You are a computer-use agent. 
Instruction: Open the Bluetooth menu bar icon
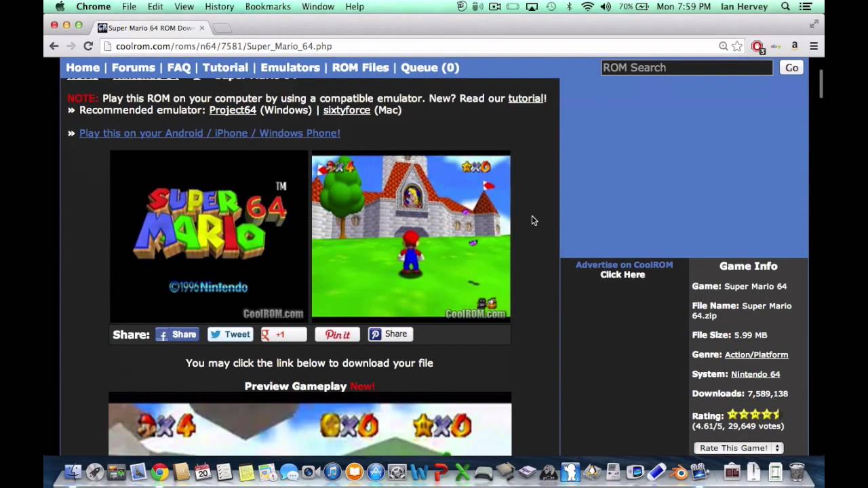tap(569, 7)
